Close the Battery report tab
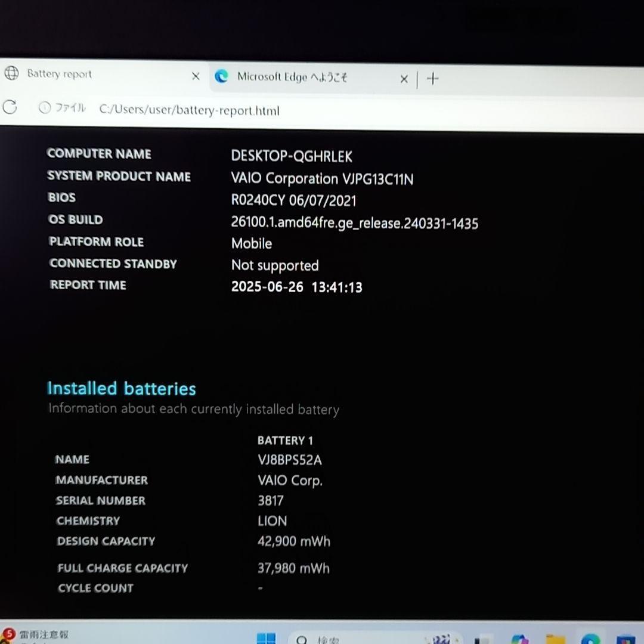 pyautogui.click(x=196, y=76)
